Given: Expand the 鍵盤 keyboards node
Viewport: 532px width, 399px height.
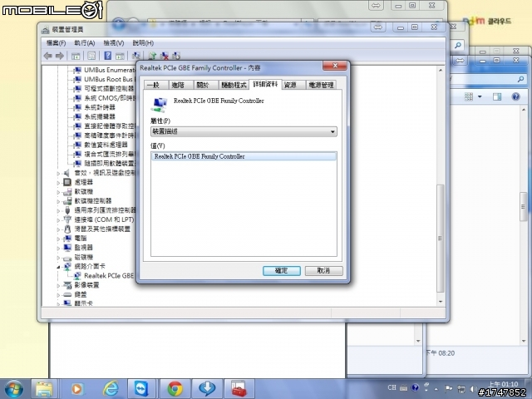Looking at the screenshot, I should pos(58,295).
